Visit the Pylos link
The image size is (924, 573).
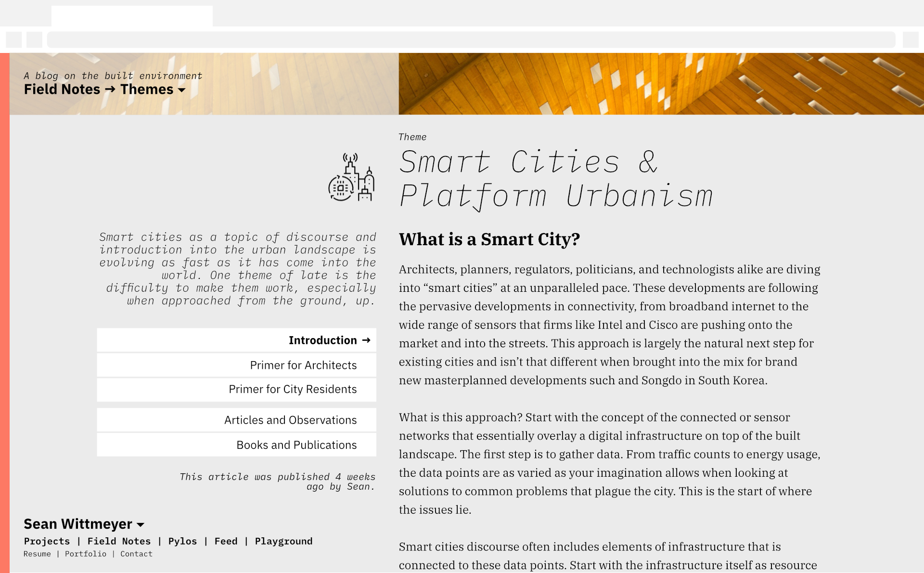pos(182,541)
